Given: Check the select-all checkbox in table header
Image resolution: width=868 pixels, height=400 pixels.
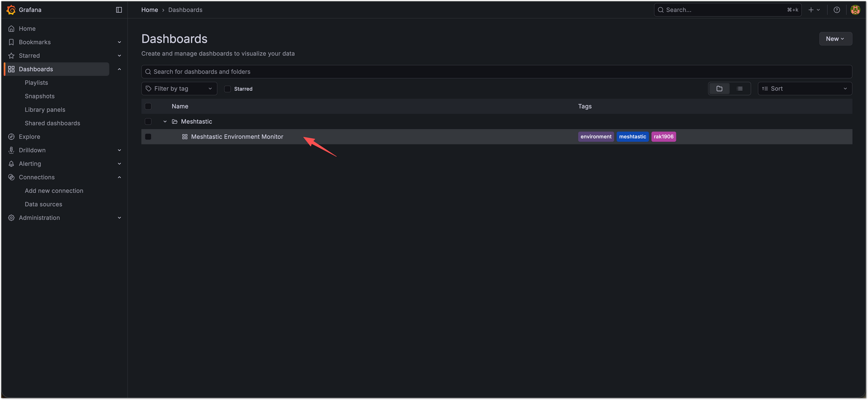Looking at the screenshot, I should pos(148,106).
